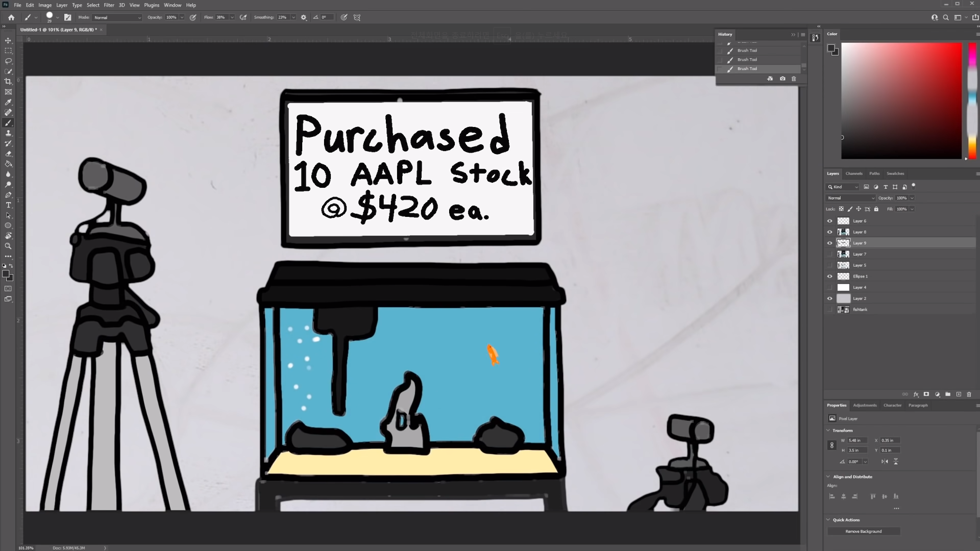980x551 pixels.
Task: Select the Horizontal Type tool
Action: [8, 205]
